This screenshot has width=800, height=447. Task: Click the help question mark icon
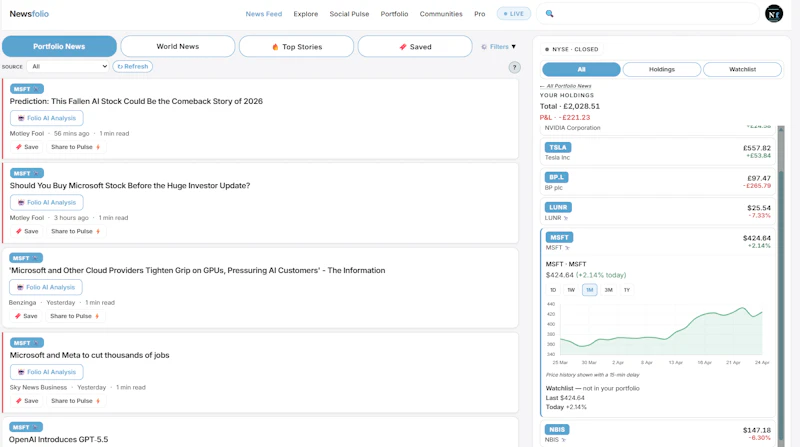click(x=514, y=67)
